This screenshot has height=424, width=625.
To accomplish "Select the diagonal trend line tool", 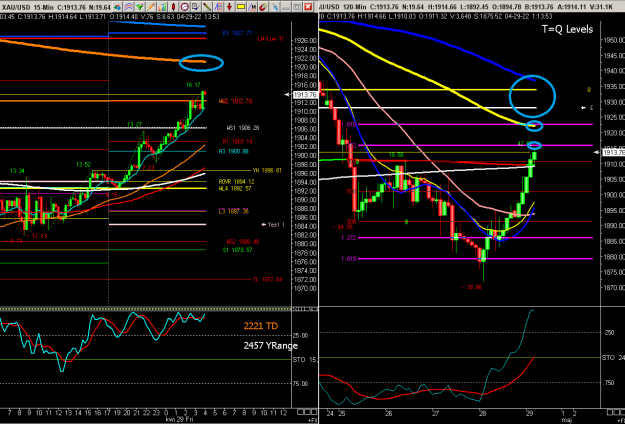I will click(207, 7).
